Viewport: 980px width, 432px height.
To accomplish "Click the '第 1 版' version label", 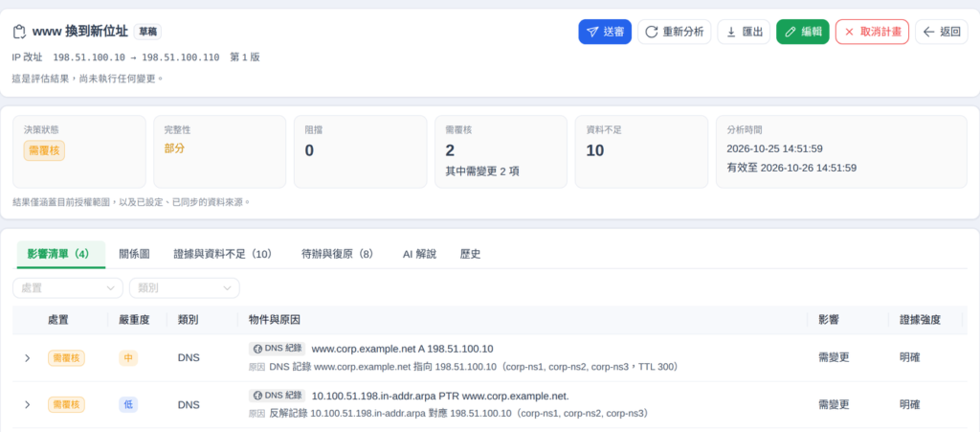I will tap(245, 57).
